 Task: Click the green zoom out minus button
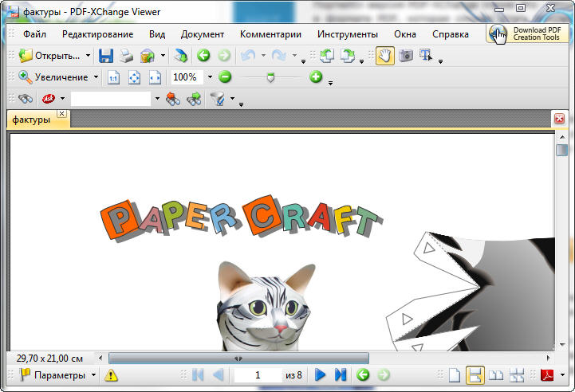[x=225, y=77]
